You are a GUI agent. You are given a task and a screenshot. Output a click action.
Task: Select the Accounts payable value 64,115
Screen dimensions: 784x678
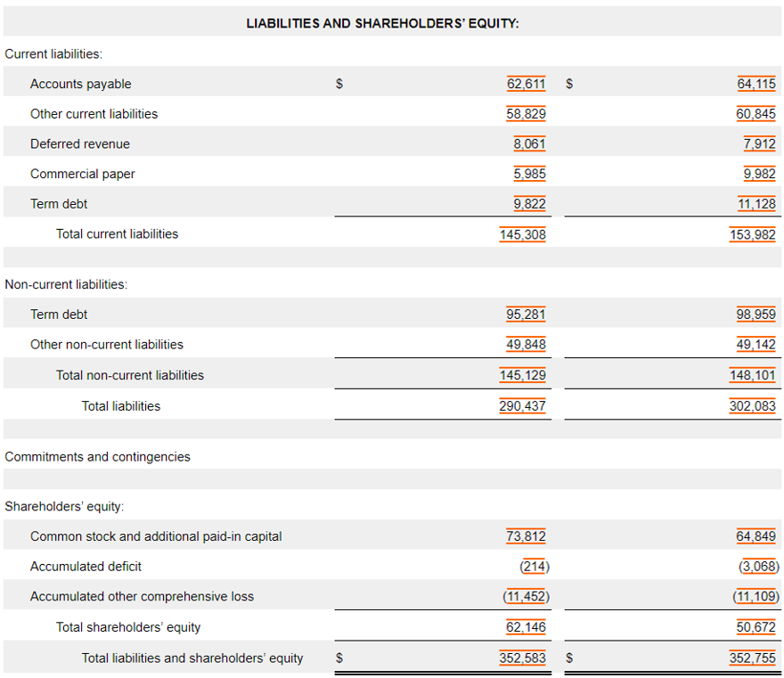(756, 84)
